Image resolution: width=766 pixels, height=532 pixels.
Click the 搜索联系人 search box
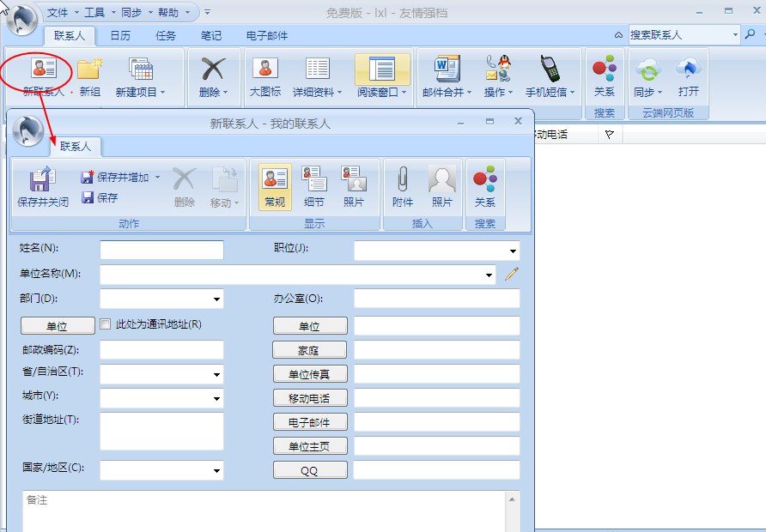click(x=680, y=34)
